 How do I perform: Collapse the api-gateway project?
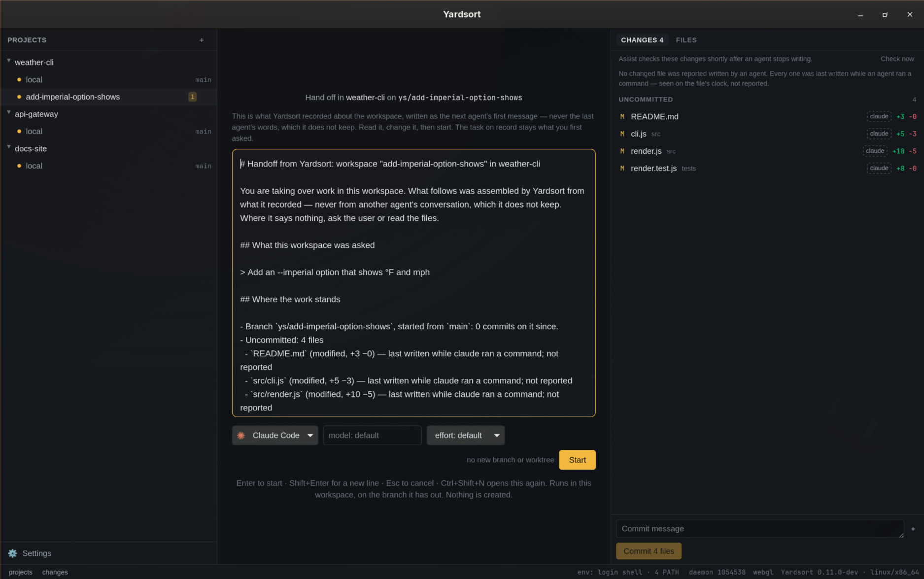click(x=9, y=112)
